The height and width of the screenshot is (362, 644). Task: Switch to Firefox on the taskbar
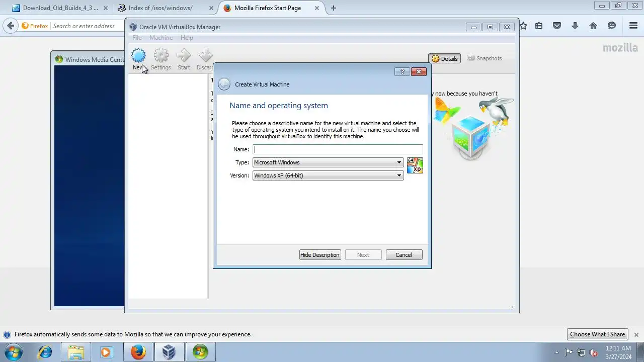[x=138, y=352]
